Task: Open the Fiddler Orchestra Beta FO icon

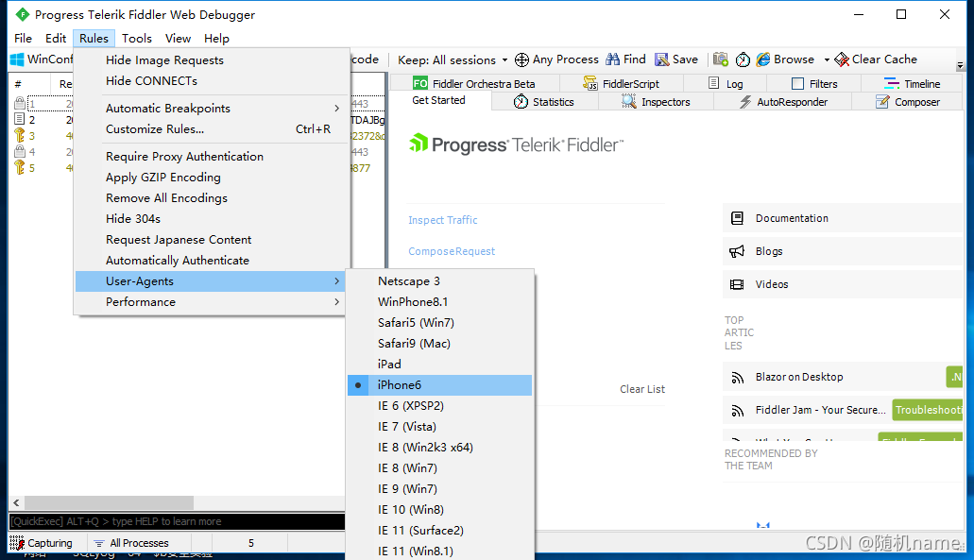Action: pos(420,83)
